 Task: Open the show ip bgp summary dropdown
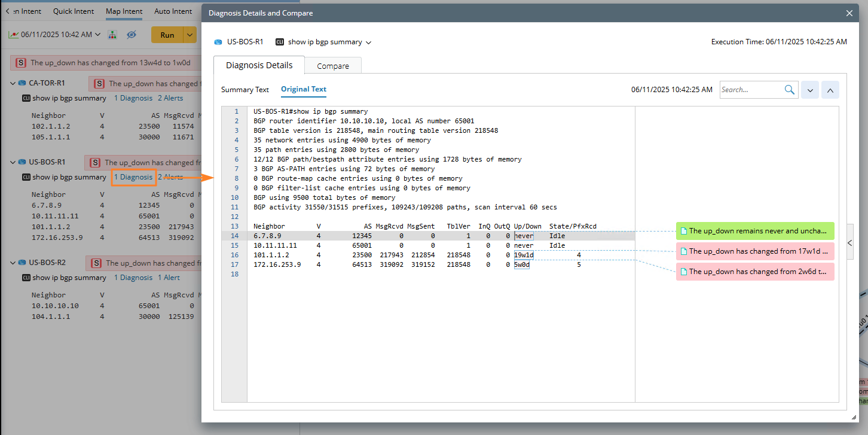[368, 42]
